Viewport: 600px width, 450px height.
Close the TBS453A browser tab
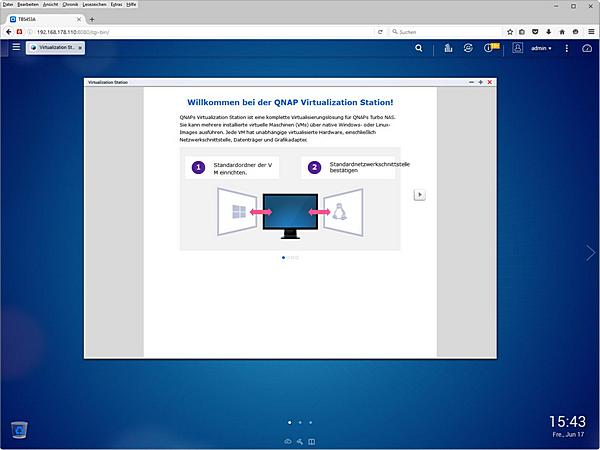click(x=79, y=19)
